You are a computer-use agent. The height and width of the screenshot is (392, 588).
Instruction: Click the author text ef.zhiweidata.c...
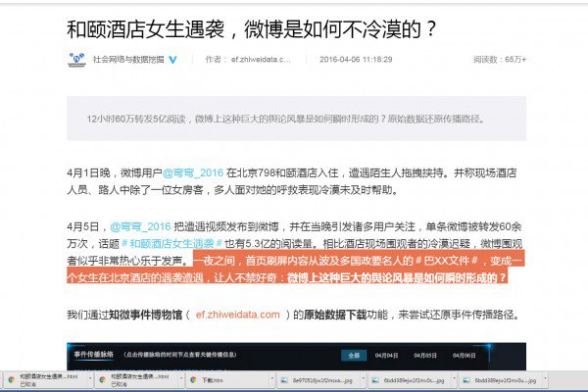click(261, 59)
